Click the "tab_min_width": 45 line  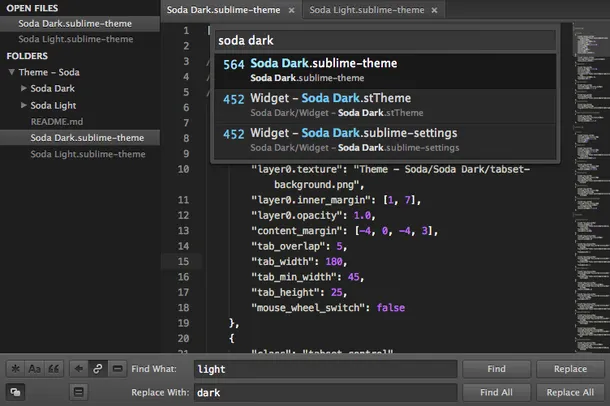[x=307, y=277]
